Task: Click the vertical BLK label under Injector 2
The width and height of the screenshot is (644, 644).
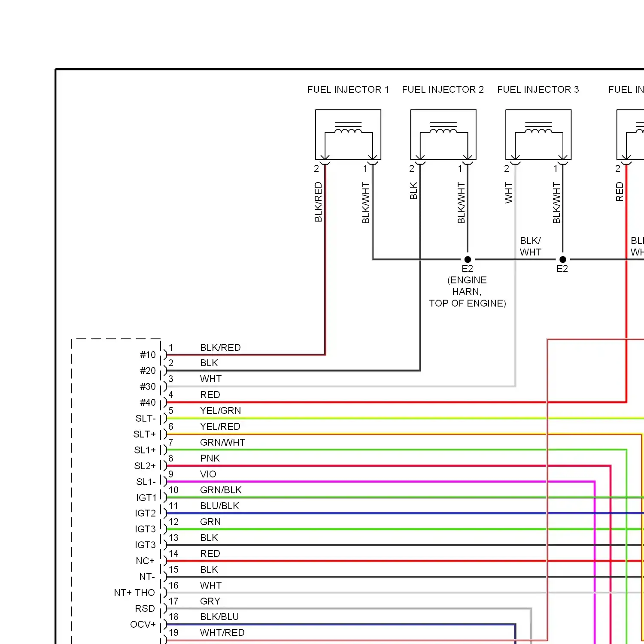Action: (413, 191)
